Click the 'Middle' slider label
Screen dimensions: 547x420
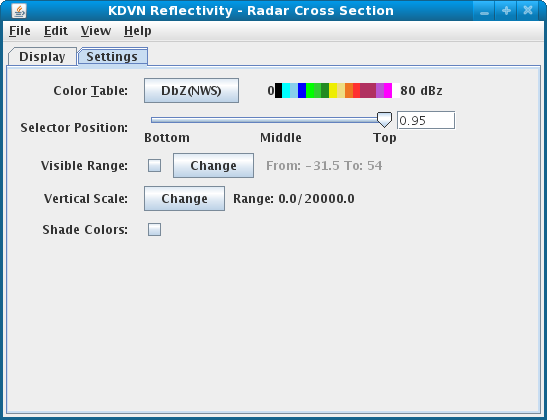[281, 138]
